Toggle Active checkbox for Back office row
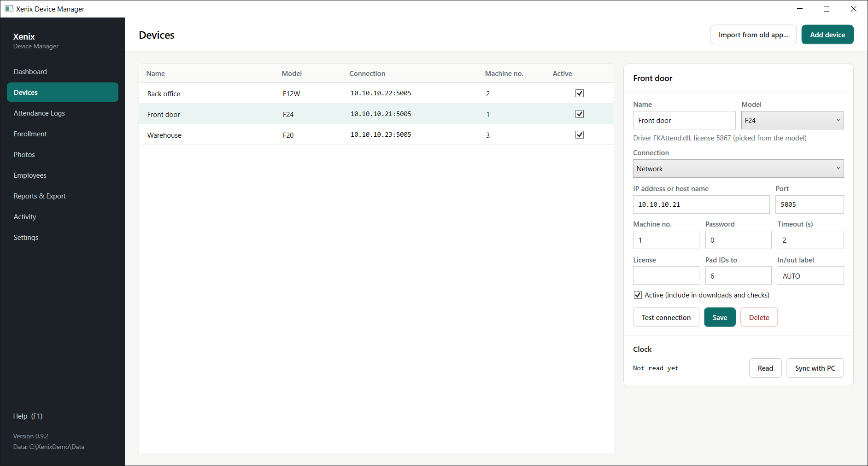 (x=580, y=93)
